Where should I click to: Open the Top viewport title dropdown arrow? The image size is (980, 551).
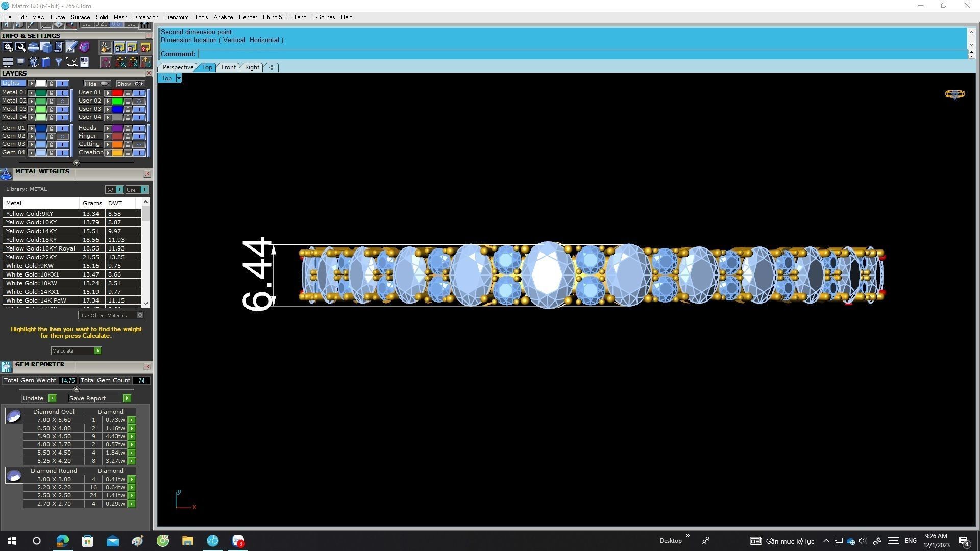click(178, 78)
